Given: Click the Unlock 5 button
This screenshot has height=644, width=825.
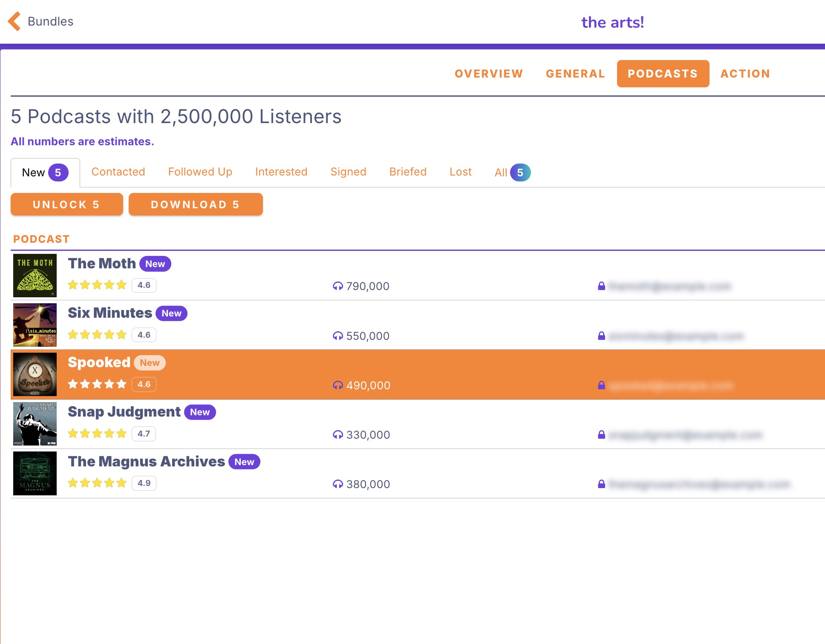Looking at the screenshot, I should pos(67,204).
